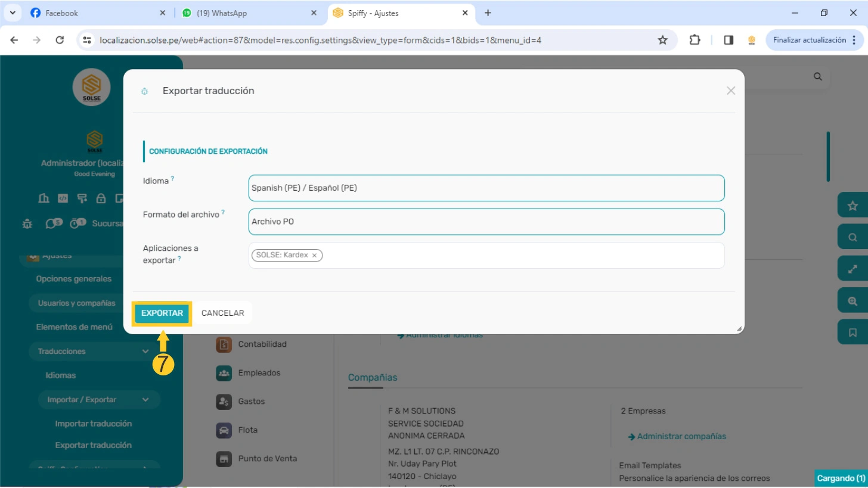The height and width of the screenshot is (488, 868).
Task: Select Importar traducción in sidebar
Action: click(x=93, y=424)
